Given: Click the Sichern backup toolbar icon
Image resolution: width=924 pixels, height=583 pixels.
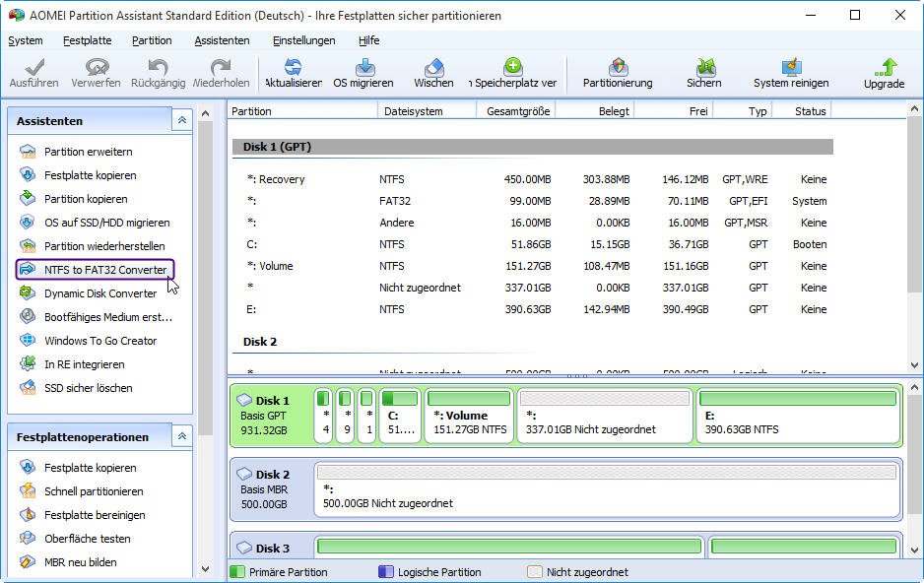Looking at the screenshot, I should [703, 73].
